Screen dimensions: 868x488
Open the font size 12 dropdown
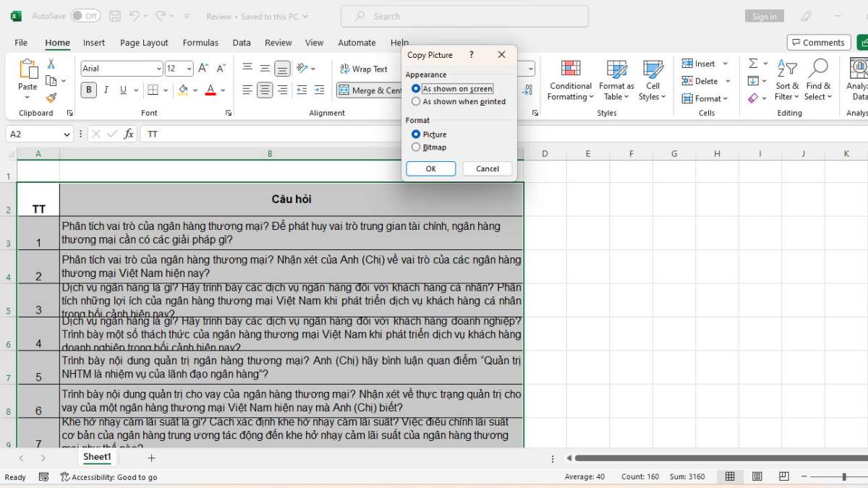189,69
